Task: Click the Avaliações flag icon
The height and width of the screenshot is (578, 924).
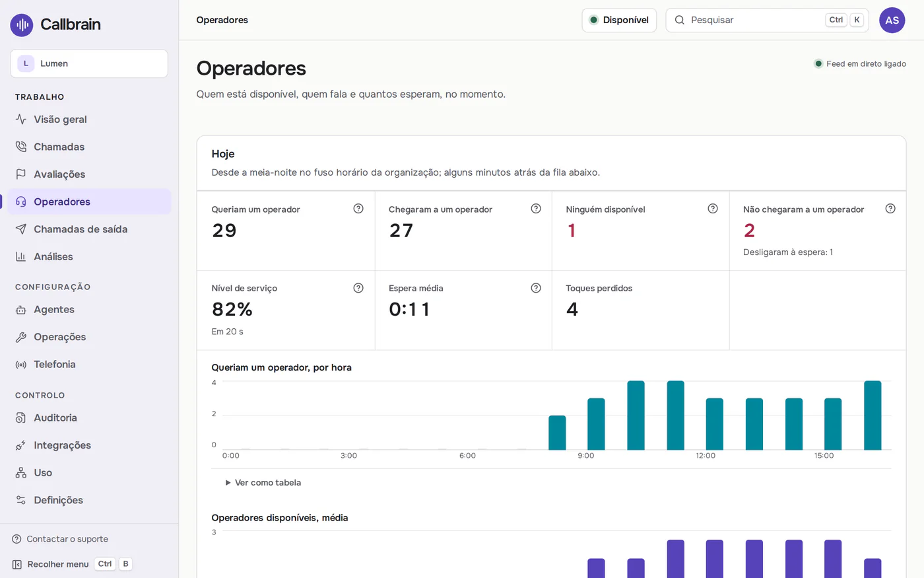Action: [x=21, y=174]
